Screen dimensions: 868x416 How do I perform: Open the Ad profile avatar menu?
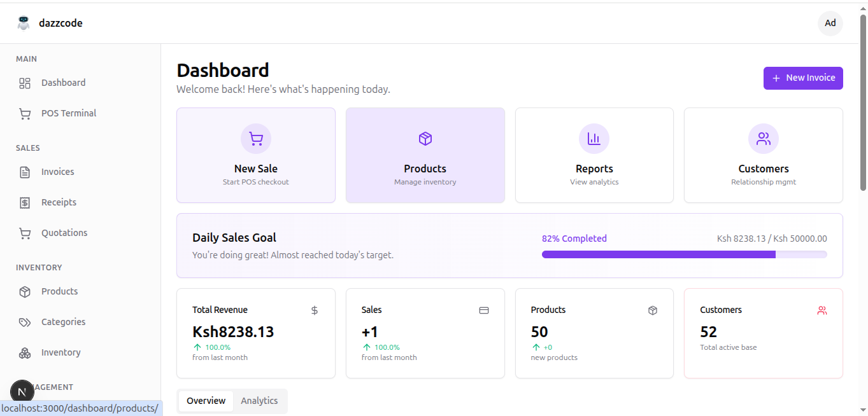(x=830, y=23)
